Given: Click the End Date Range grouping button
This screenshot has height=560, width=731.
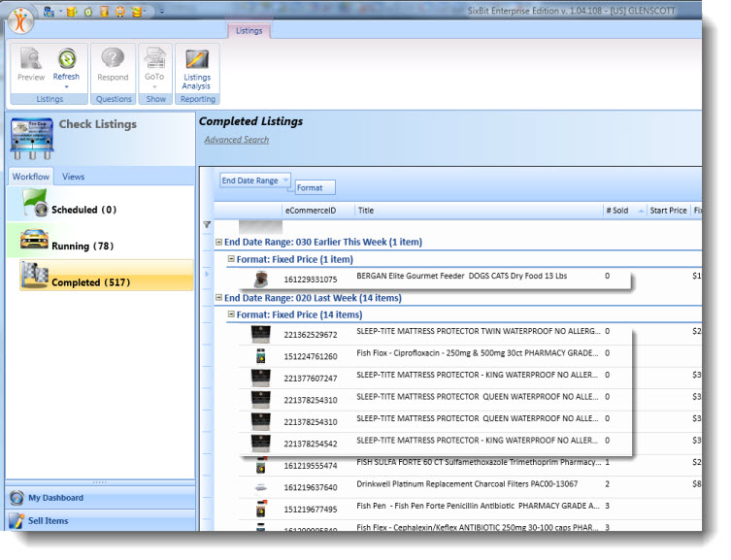Looking at the screenshot, I should point(249,181).
